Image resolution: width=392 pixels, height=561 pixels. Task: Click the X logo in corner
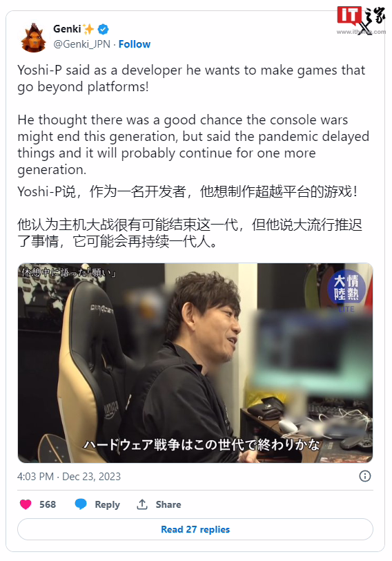click(364, 27)
